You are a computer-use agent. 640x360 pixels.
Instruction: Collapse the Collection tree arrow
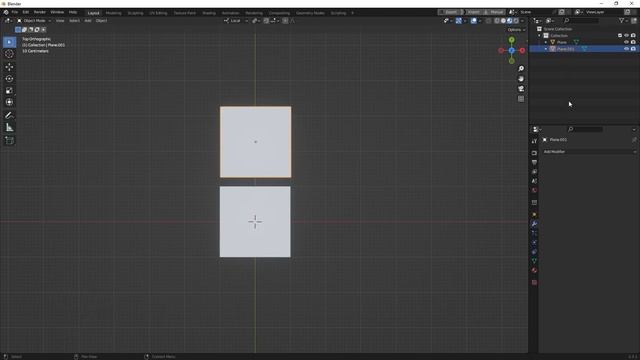click(x=539, y=36)
